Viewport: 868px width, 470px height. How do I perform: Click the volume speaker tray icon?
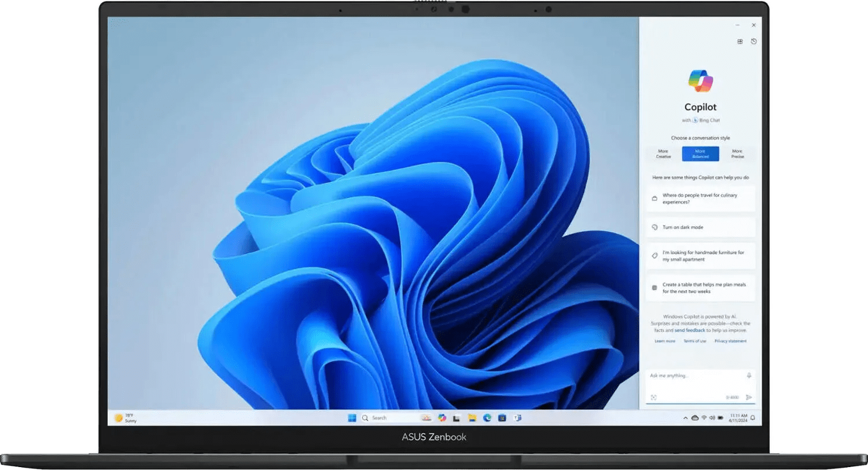coord(712,418)
